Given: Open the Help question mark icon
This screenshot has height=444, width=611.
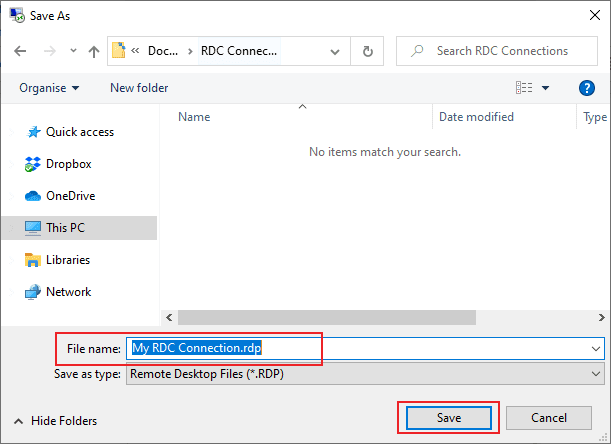Looking at the screenshot, I should click(587, 88).
